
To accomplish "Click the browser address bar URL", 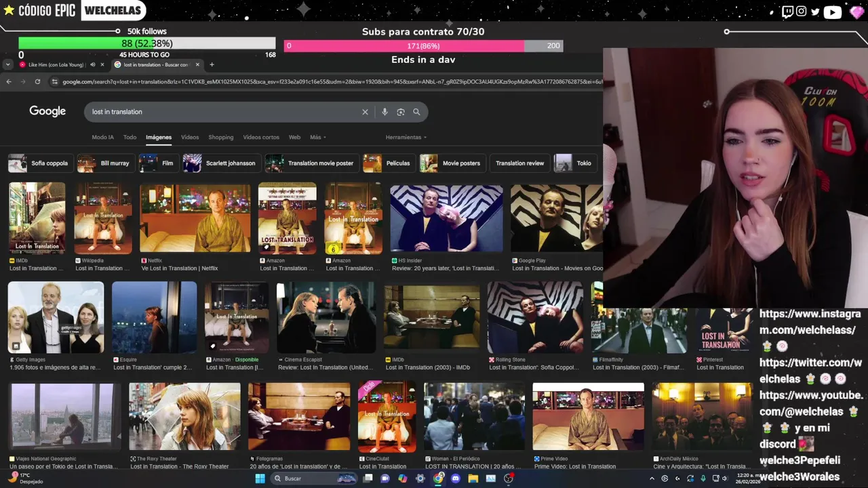I will point(332,81).
